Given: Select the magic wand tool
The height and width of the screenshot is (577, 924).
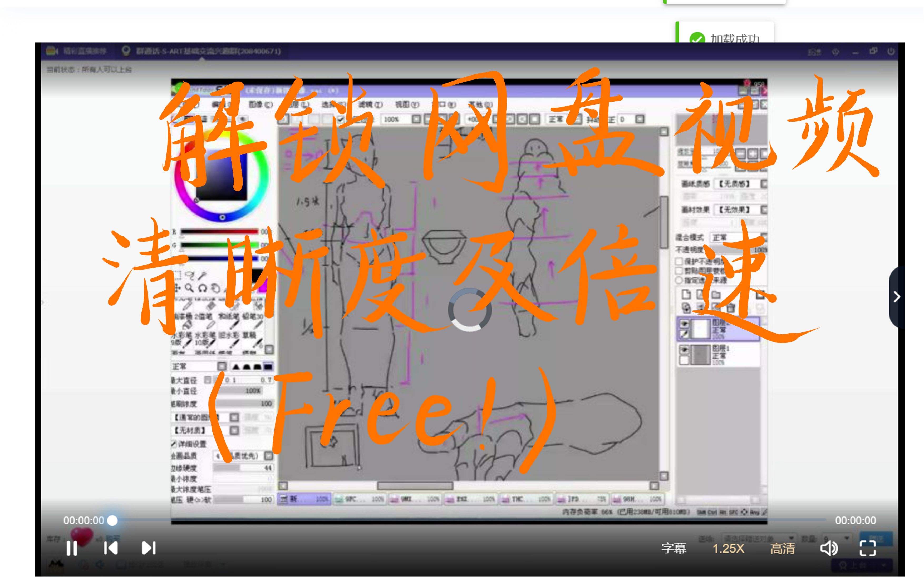Looking at the screenshot, I should point(202,275).
